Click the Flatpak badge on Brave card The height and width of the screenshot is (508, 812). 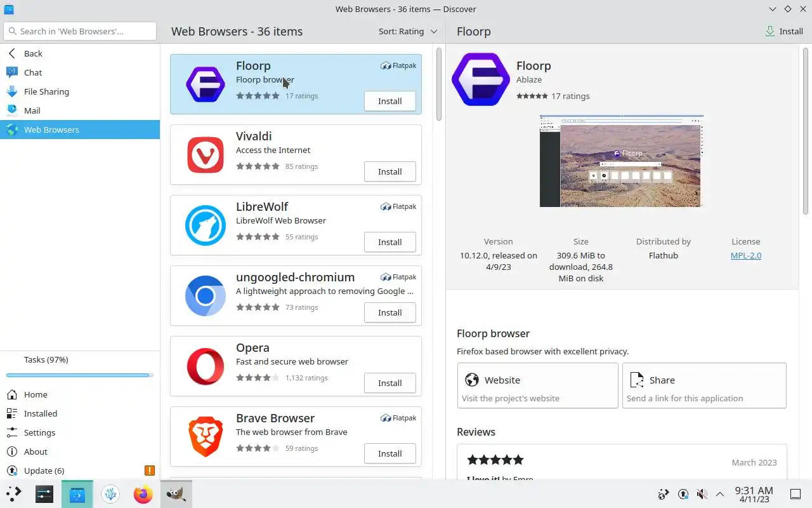pyautogui.click(x=398, y=418)
